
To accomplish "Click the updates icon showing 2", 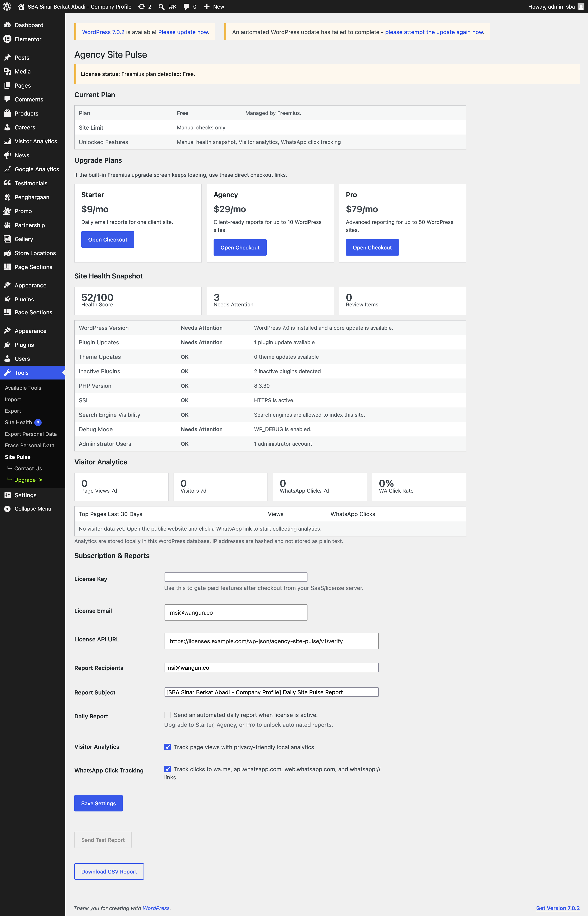I will click(142, 7).
